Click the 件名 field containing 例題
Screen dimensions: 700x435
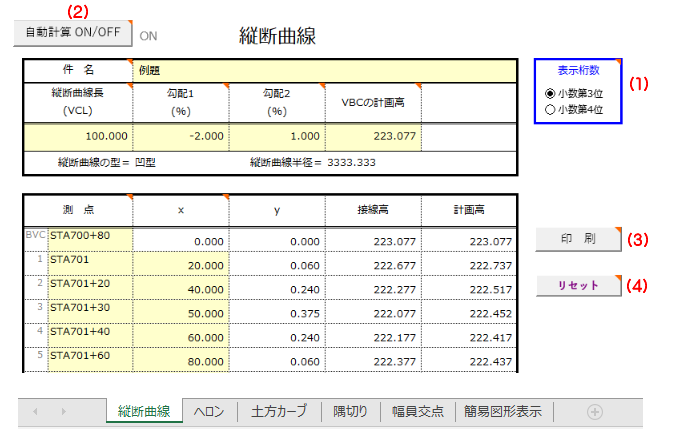point(324,71)
